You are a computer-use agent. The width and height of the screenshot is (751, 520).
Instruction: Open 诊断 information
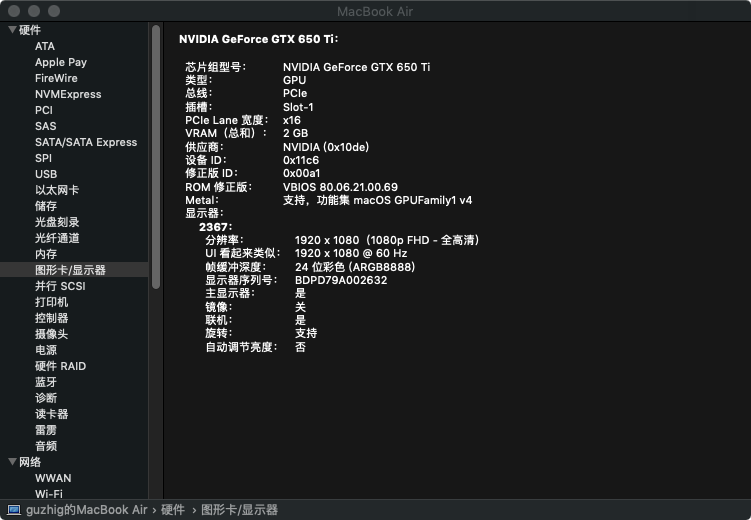click(46, 398)
